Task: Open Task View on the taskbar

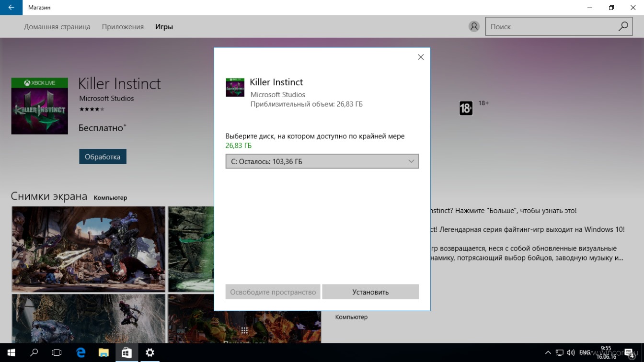Action: [57, 353]
